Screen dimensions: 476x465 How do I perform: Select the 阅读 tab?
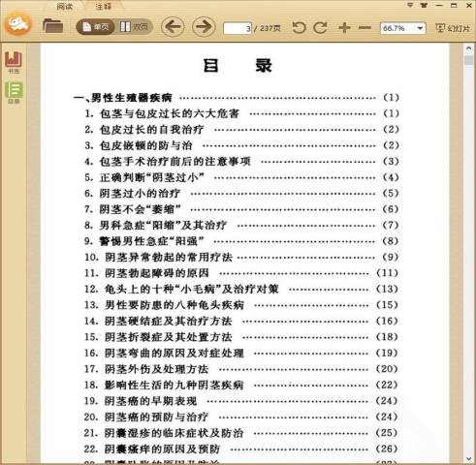pos(64,6)
